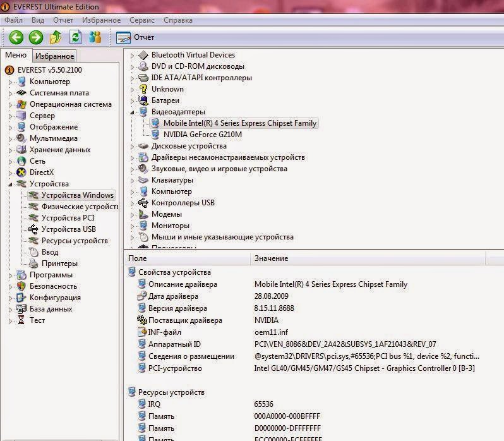Collapse the Видеоадаптеры node
The image size is (504, 441).
[132, 112]
